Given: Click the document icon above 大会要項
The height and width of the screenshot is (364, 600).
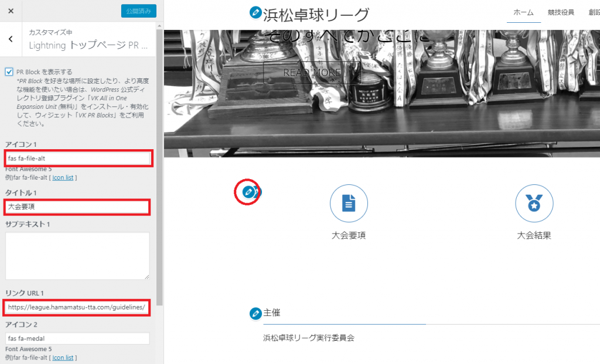Looking at the screenshot, I should [349, 203].
